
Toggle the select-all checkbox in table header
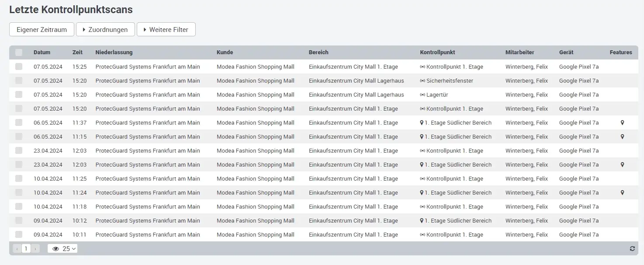[19, 52]
